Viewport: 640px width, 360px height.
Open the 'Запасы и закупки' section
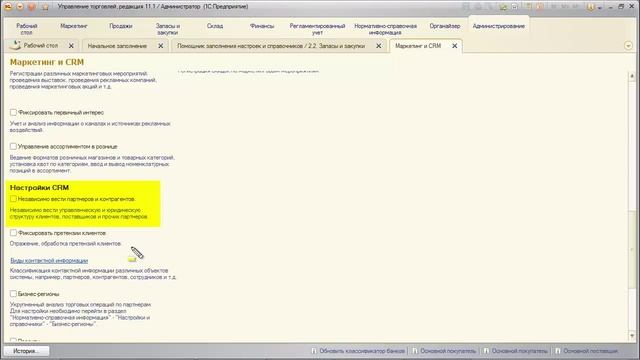pos(168,29)
